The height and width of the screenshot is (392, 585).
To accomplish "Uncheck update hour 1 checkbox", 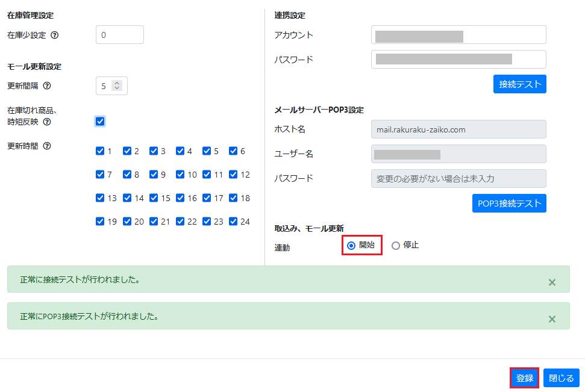I will pyautogui.click(x=99, y=151).
